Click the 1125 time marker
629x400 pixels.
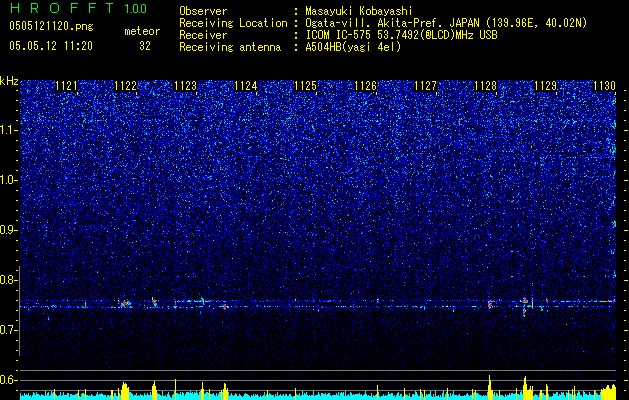(x=306, y=86)
